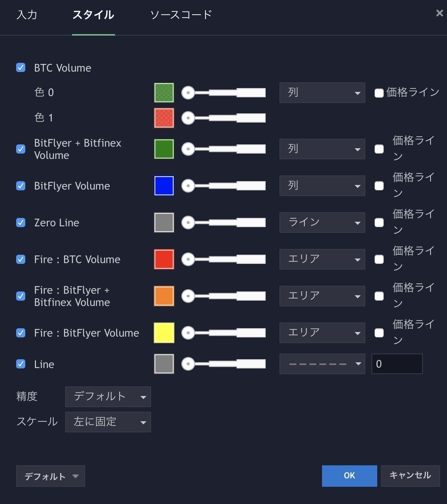Open the エリア dropdown for Fire : BTC Volume
The width and height of the screenshot is (447, 504).
point(322,259)
